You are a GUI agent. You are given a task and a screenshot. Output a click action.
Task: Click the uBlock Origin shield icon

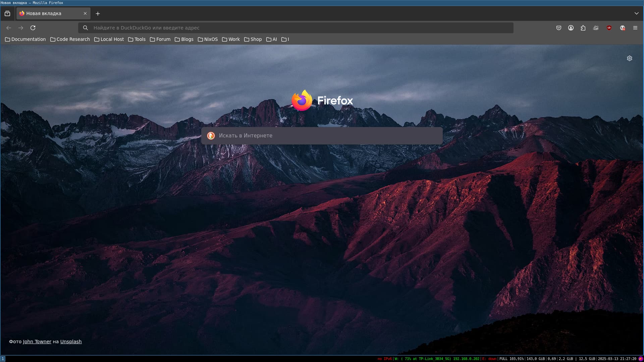(x=609, y=28)
